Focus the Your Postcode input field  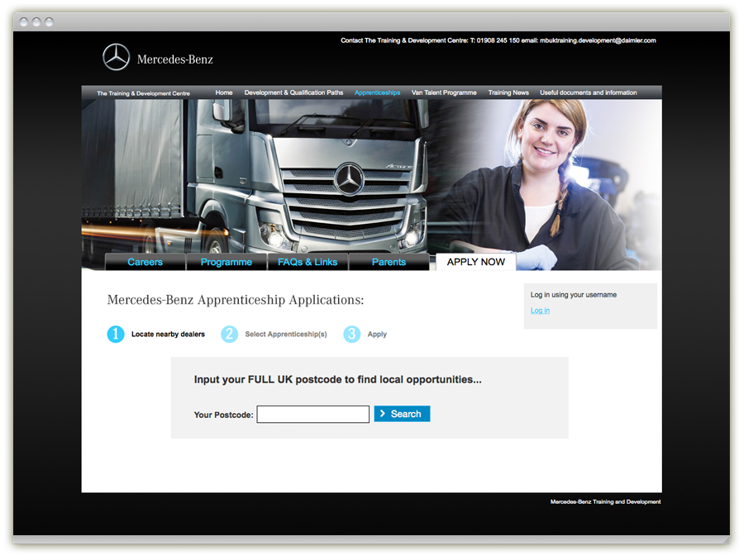click(x=312, y=415)
